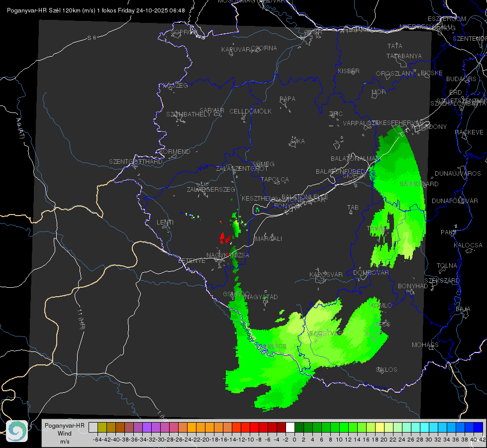Select the SIKLÓS town label
487x448 pixels.
(x=387, y=370)
